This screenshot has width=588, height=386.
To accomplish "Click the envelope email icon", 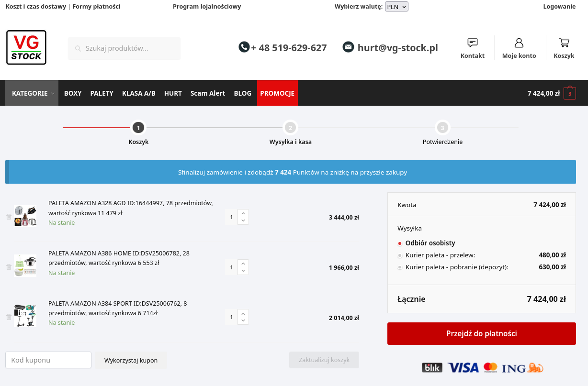I will tap(348, 47).
